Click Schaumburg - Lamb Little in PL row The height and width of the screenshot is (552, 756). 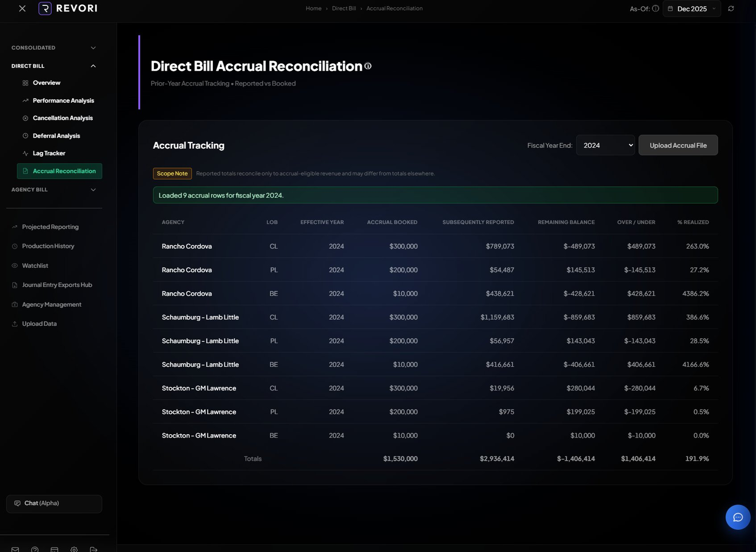pyautogui.click(x=200, y=341)
